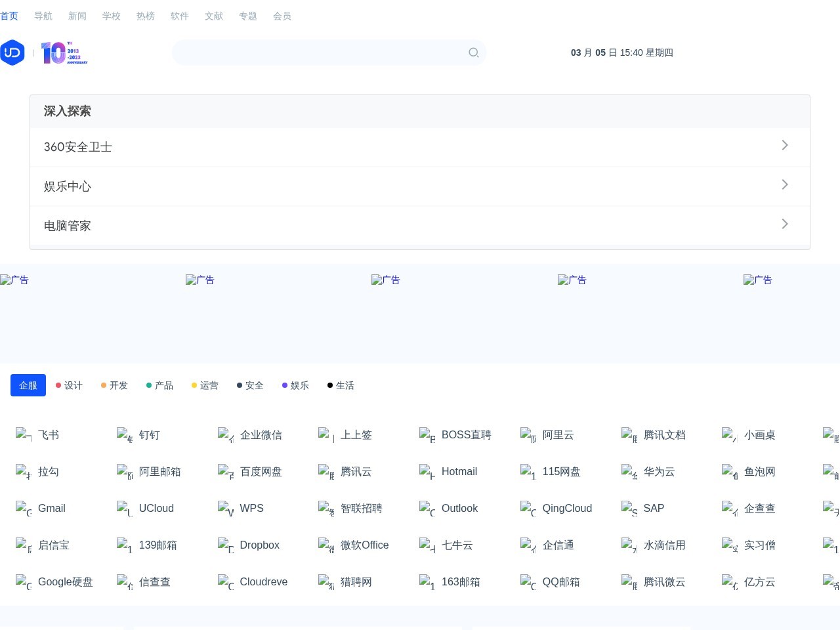Click the 10th anniversary logo
The width and height of the screenshot is (840, 630).
[x=64, y=52]
